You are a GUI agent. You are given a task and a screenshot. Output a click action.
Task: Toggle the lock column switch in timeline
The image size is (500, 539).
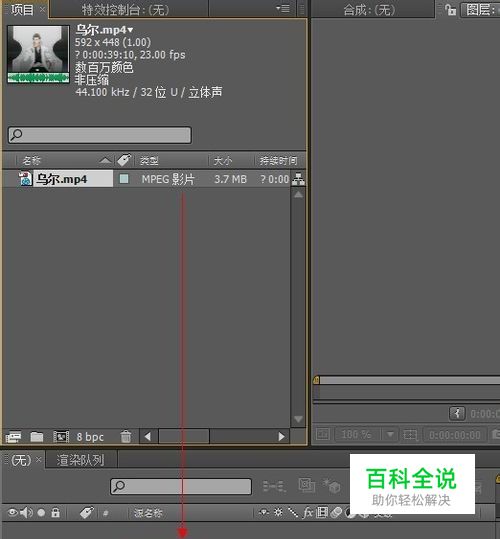55,513
